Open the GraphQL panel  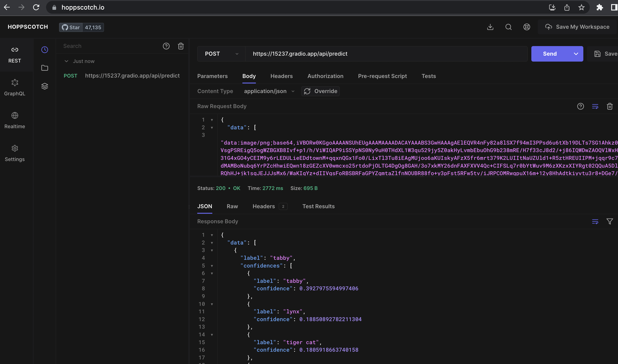[x=14, y=87]
